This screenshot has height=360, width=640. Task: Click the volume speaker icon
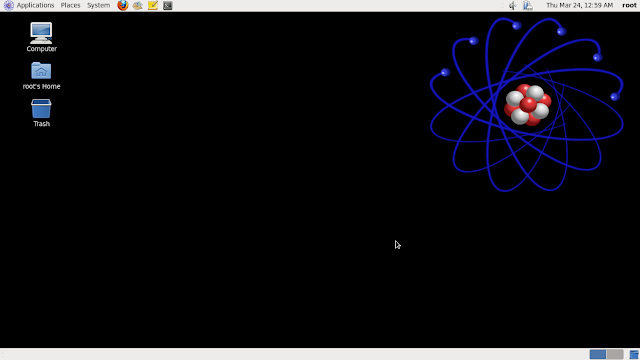(513, 5)
